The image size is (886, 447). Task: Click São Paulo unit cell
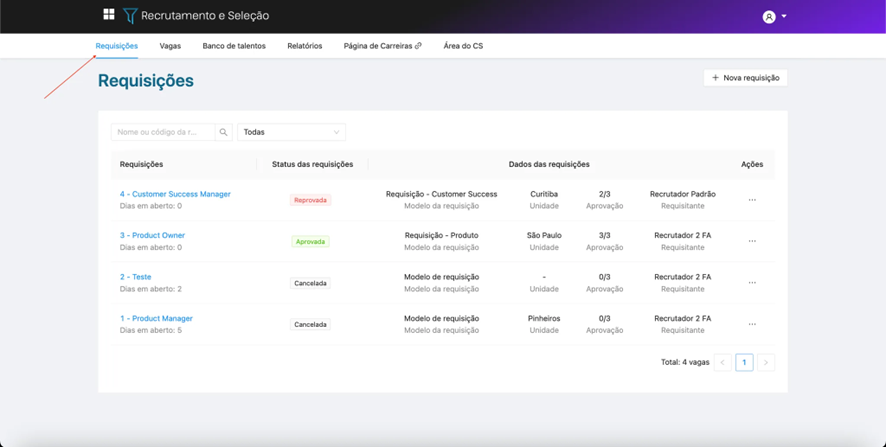point(544,235)
